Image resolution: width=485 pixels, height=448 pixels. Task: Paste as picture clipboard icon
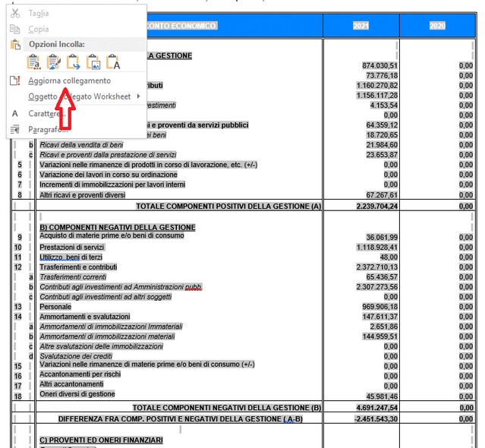coord(93,62)
